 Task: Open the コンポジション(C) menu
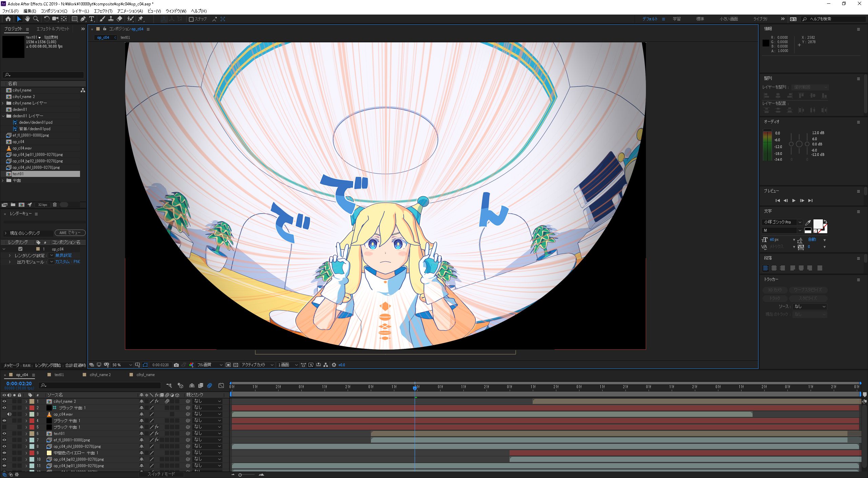[x=54, y=11]
